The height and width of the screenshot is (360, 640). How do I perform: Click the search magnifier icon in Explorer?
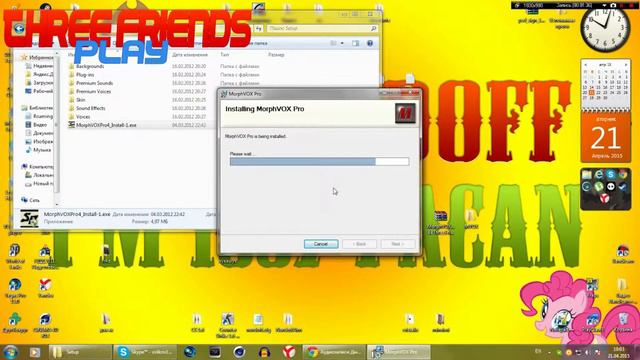point(373,28)
